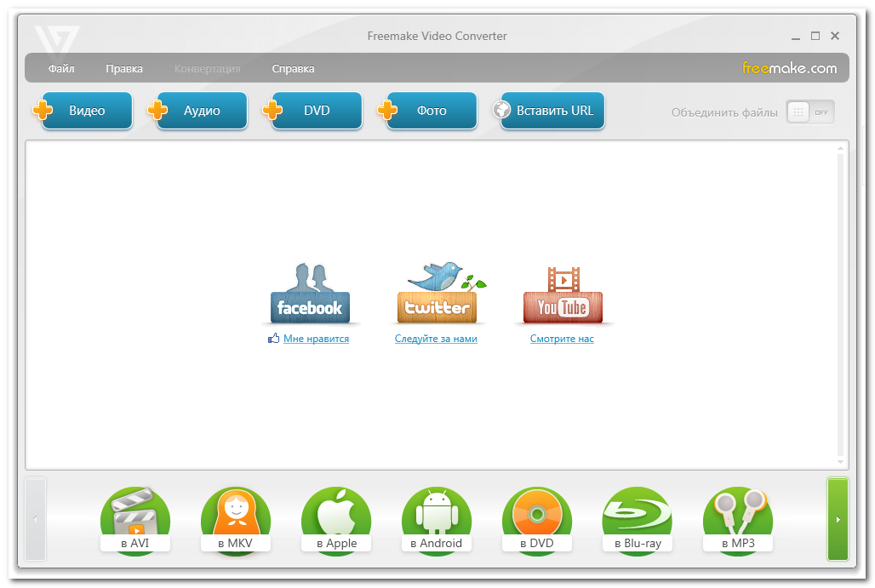Choose the в MKV matryoshka format
The width and height of the screenshot is (875, 588).
236,520
